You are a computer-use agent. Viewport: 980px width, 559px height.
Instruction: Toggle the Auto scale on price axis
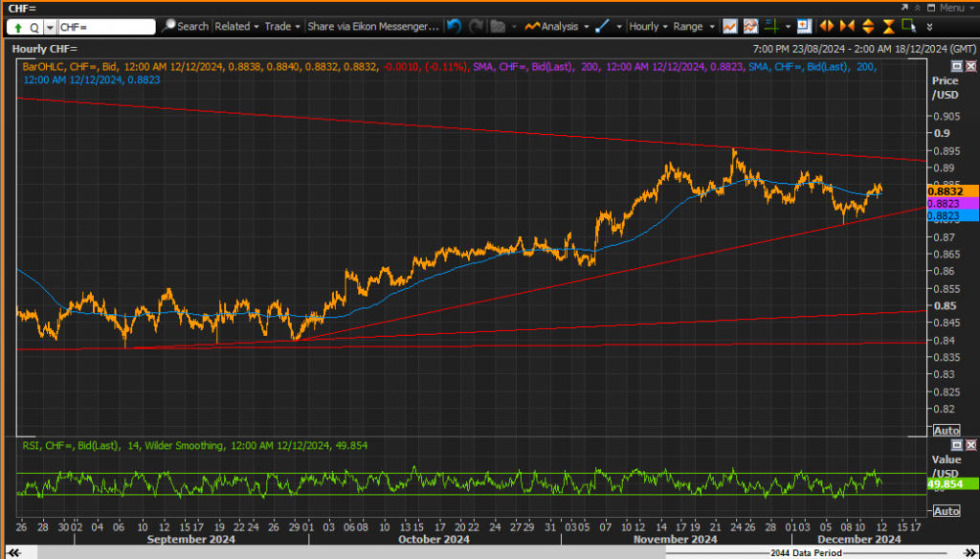[947, 430]
